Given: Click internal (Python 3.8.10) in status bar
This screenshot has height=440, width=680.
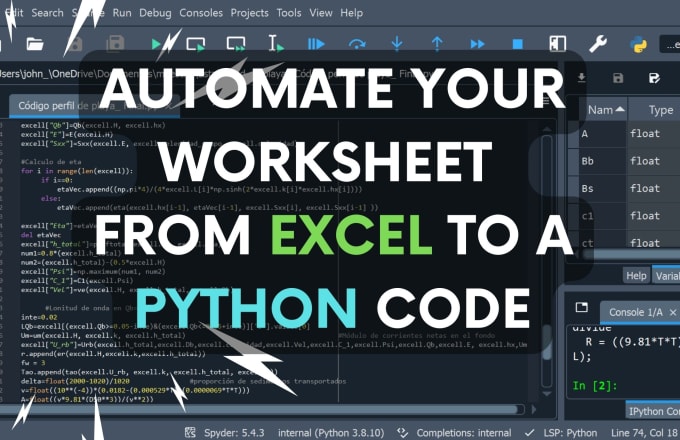Looking at the screenshot, I should [x=331, y=433].
